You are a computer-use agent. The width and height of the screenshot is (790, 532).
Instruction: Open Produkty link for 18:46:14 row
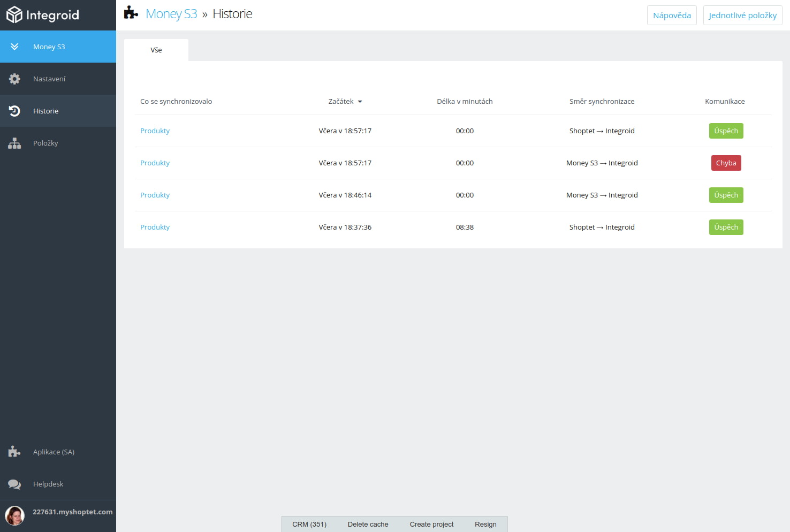point(155,195)
